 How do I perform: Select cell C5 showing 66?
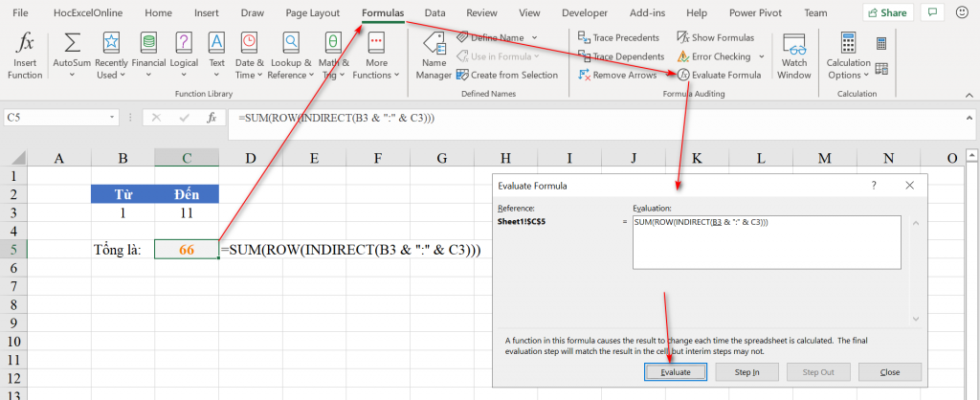point(187,250)
